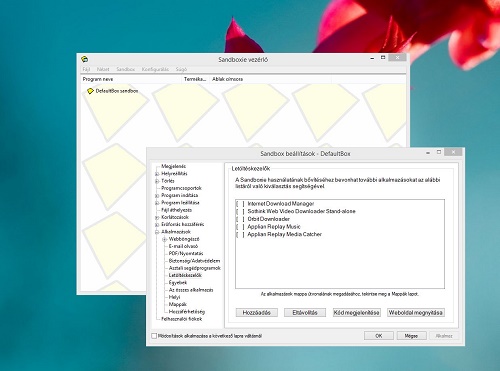This screenshot has width=500, height=371.
Task: Check the Orbit Downloader entry
Action: click(x=240, y=219)
